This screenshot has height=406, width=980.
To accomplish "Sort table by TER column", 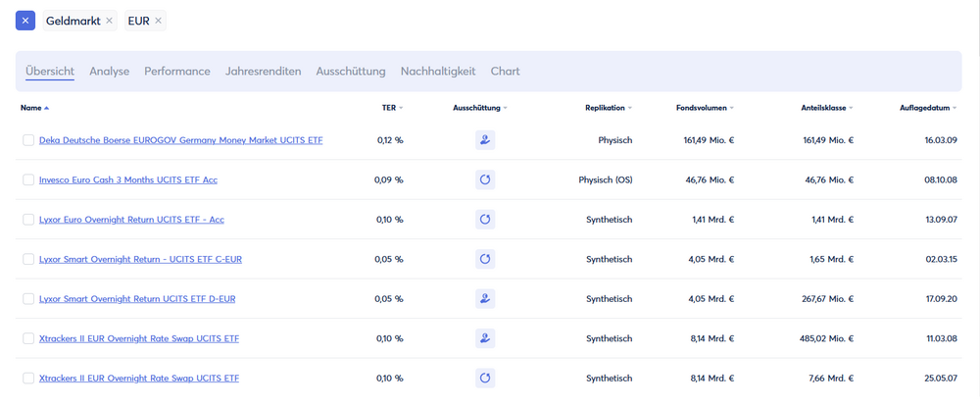I will tap(392, 108).
